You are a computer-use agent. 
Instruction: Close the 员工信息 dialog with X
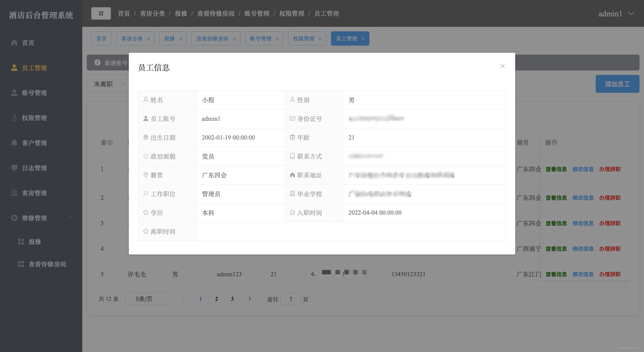pyautogui.click(x=502, y=66)
